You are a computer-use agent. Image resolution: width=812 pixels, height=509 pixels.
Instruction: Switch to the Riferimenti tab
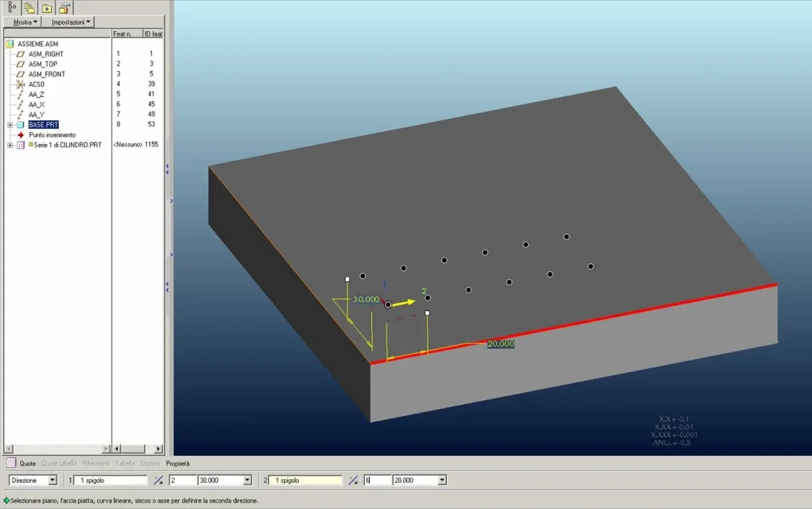(x=95, y=464)
